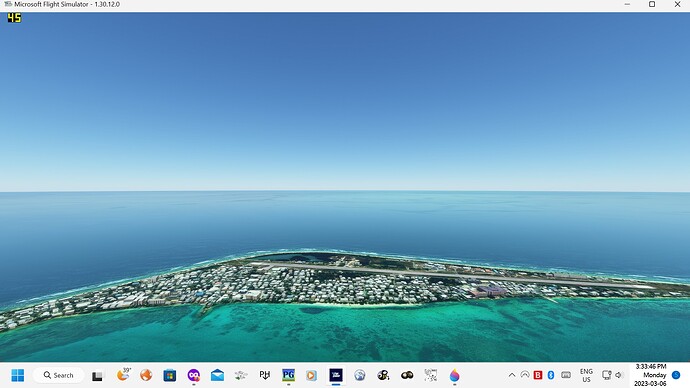Open the binoculars-like taskbar app icon
The image size is (690, 388).
pyautogui.click(x=407, y=375)
